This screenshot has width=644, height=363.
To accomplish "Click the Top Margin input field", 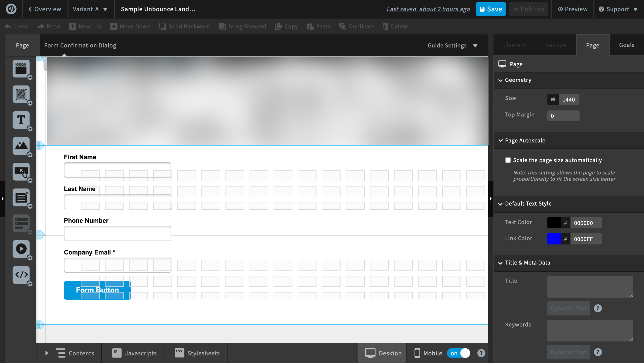I will pos(563,116).
